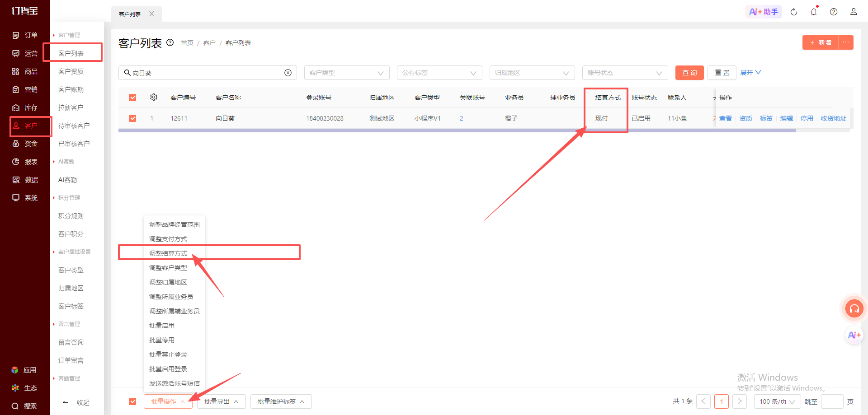Toggle the header select-all checkbox

coord(132,98)
